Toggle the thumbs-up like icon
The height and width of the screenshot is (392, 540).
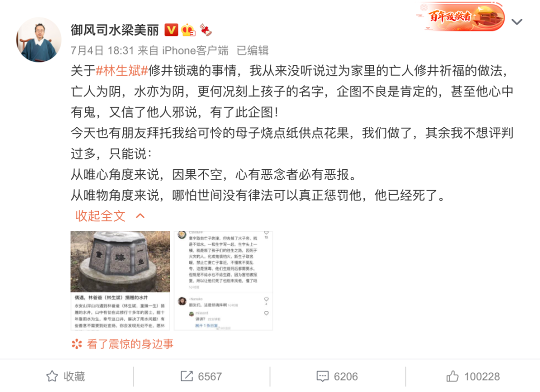(x=452, y=376)
